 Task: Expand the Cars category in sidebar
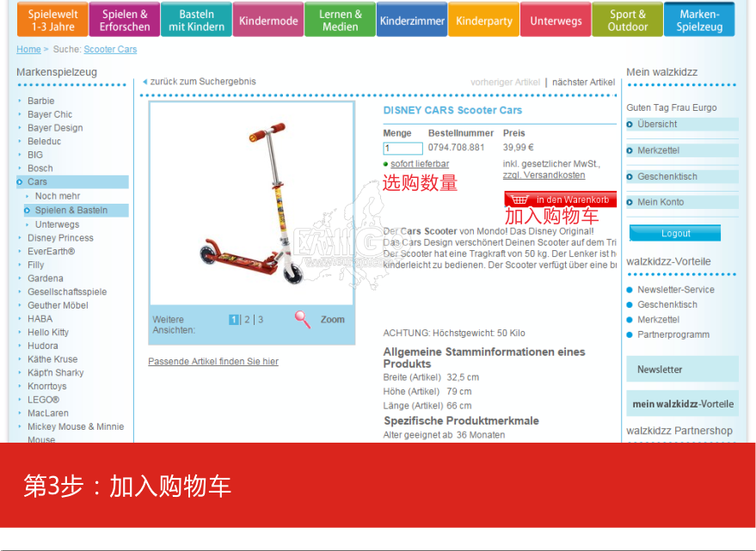pyautogui.click(x=37, y=182)
